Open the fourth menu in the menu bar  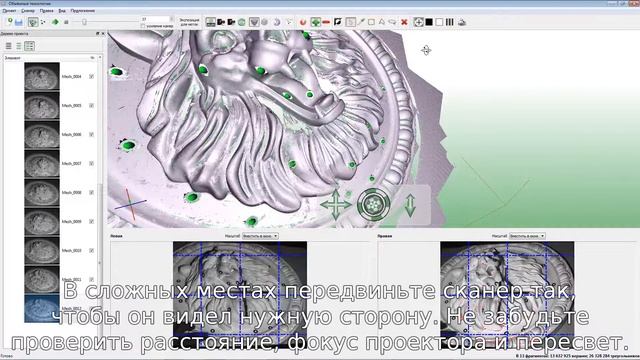62,11
